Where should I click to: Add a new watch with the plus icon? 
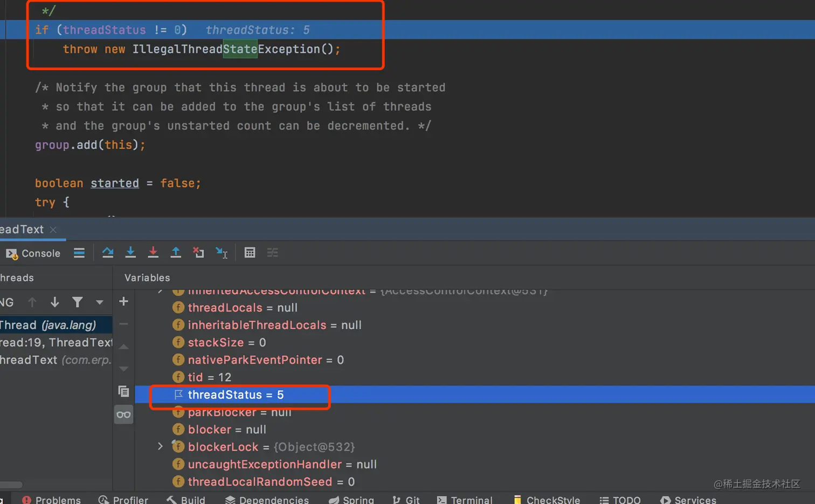point(123,301)
